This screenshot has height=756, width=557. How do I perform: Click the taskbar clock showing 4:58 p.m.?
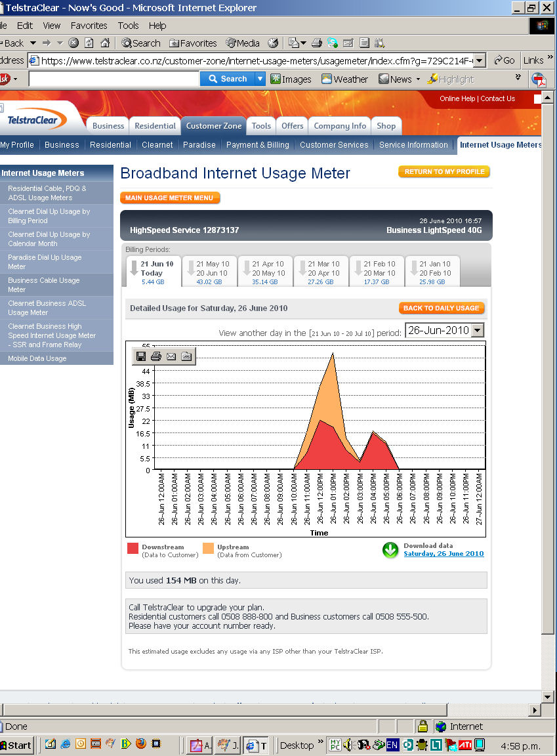(520, 746)
